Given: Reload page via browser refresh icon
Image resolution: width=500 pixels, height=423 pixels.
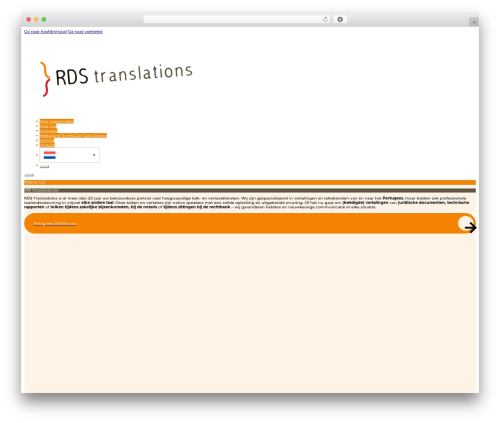Looking at the screenshot, I should (325, 19).
